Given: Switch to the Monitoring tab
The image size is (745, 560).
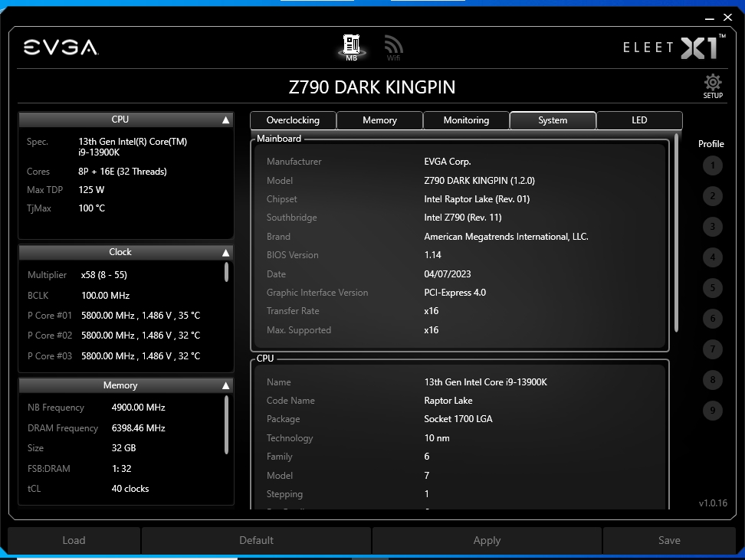Looking at the screenshot, I should coord(466,120).
